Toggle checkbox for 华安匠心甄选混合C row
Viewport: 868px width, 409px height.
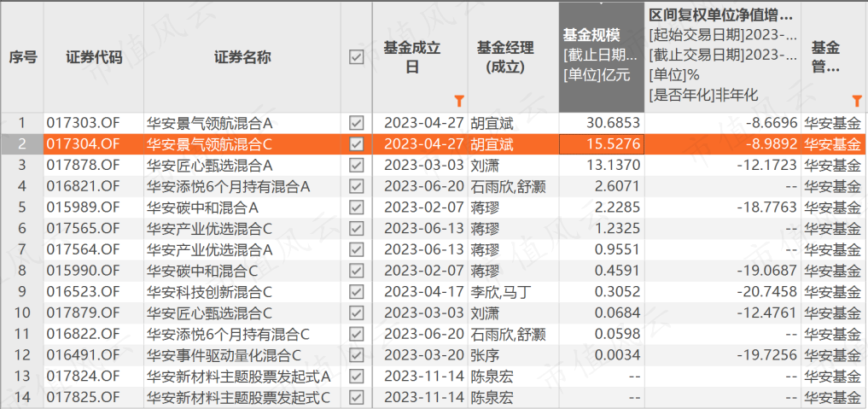tap(357, 313)
